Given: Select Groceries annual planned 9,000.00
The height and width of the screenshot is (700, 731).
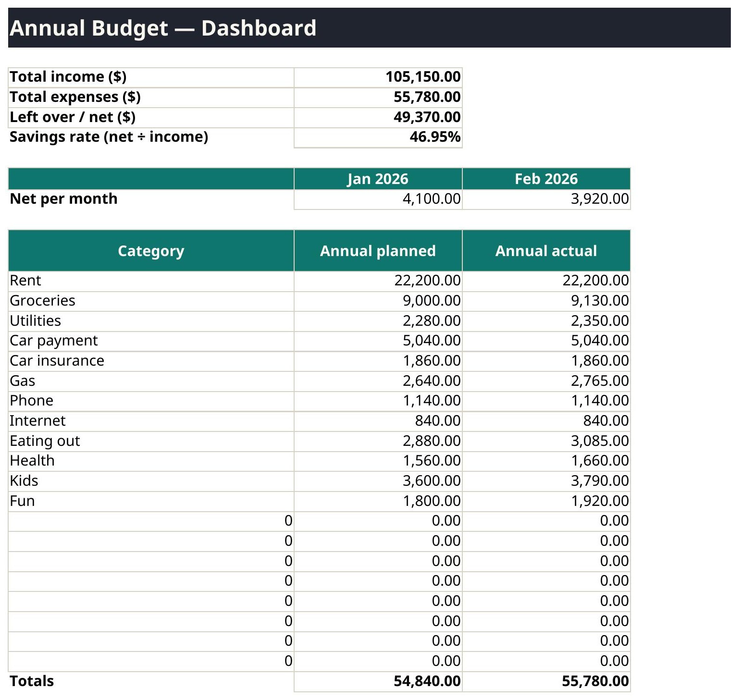Looking at the screenshot, I should tap(378, 301).
